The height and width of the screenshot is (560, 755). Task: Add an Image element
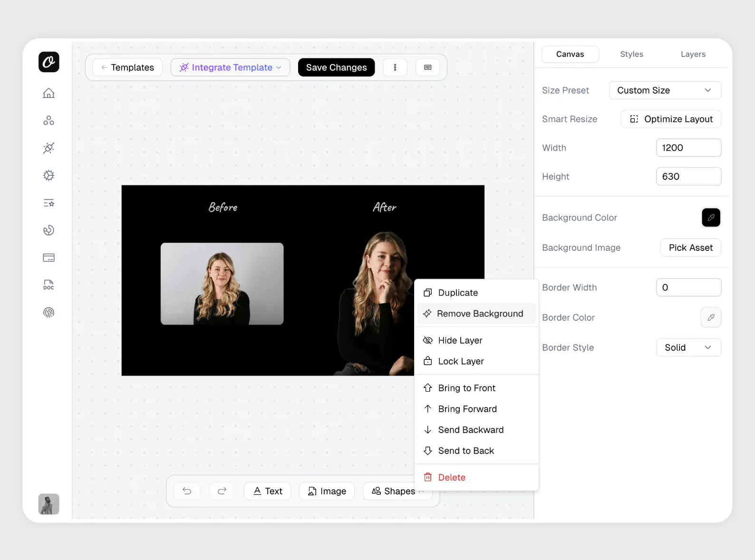pyautogui.click(x=327, y=491)
